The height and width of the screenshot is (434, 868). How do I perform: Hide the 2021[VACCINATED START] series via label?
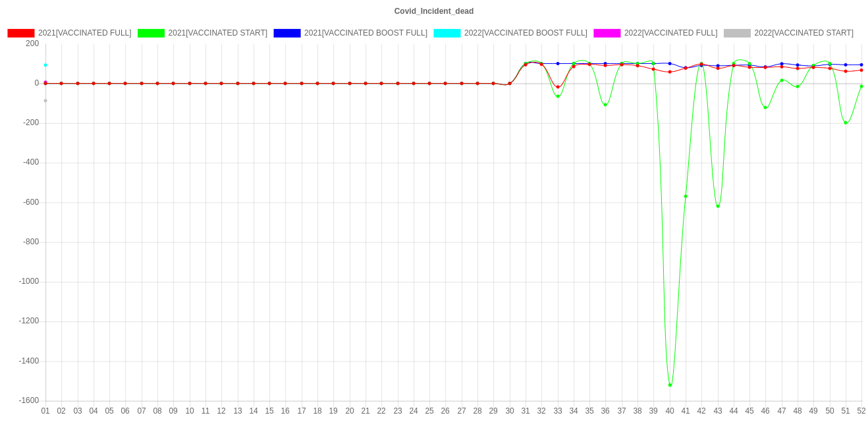[x=217, y=33]
